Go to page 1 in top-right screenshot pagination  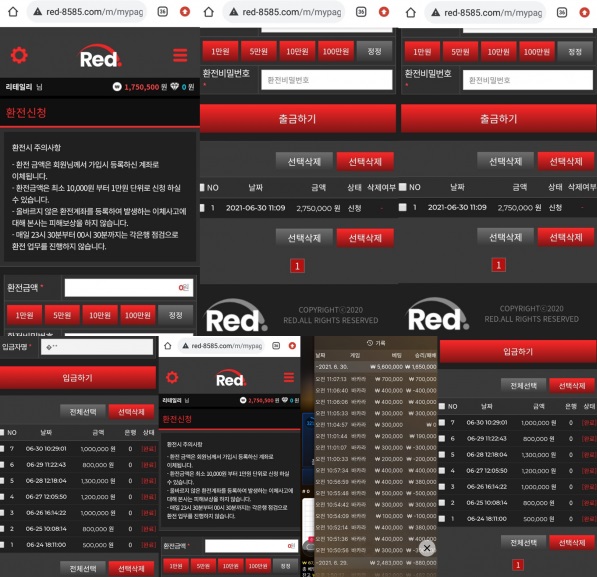(499, 265)
